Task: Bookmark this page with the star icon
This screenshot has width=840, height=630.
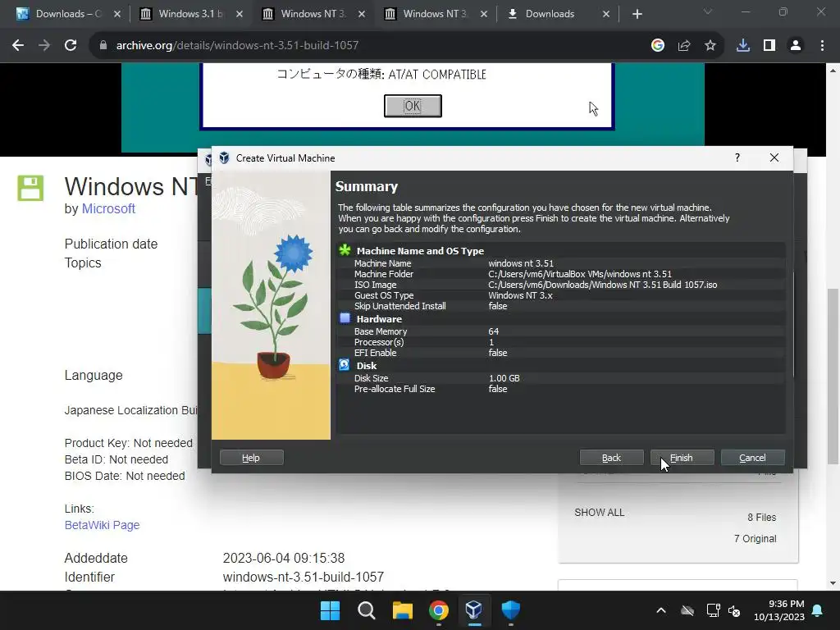Action: [710, 46]
